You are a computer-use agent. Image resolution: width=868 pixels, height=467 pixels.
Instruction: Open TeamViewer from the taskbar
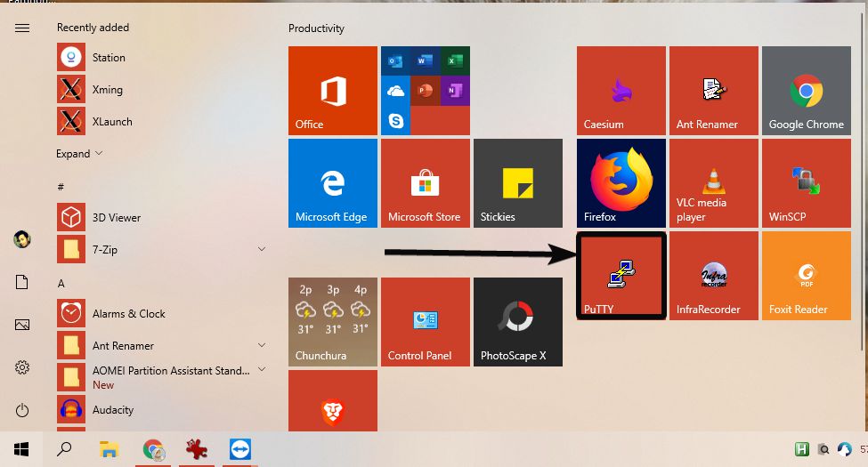[x=240, y=449]
